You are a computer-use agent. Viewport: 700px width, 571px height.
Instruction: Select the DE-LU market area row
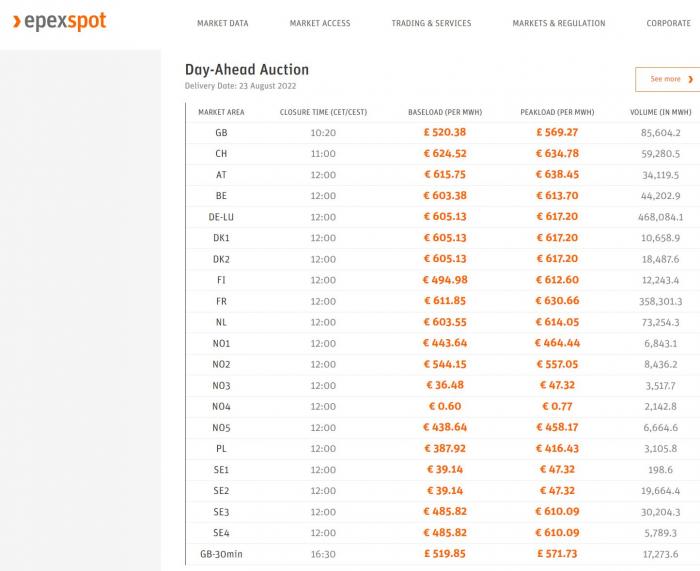tap(443, 217)
